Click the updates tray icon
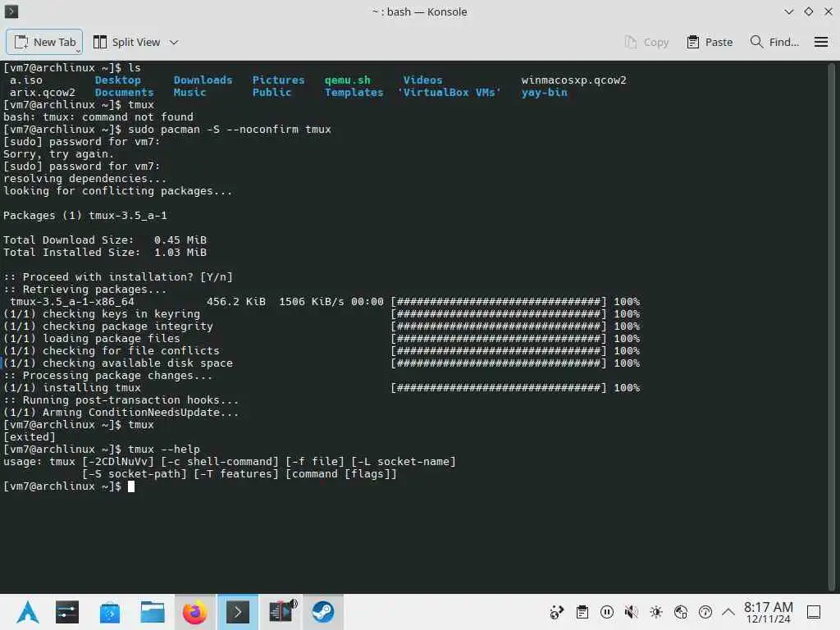840x630 pixels. [557, 612]
